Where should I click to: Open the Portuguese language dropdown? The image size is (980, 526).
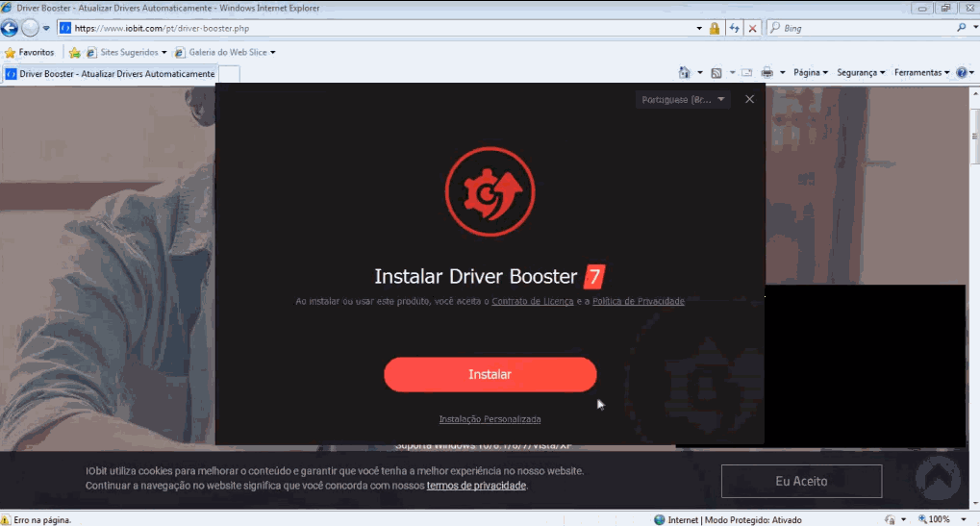[683, 99]
